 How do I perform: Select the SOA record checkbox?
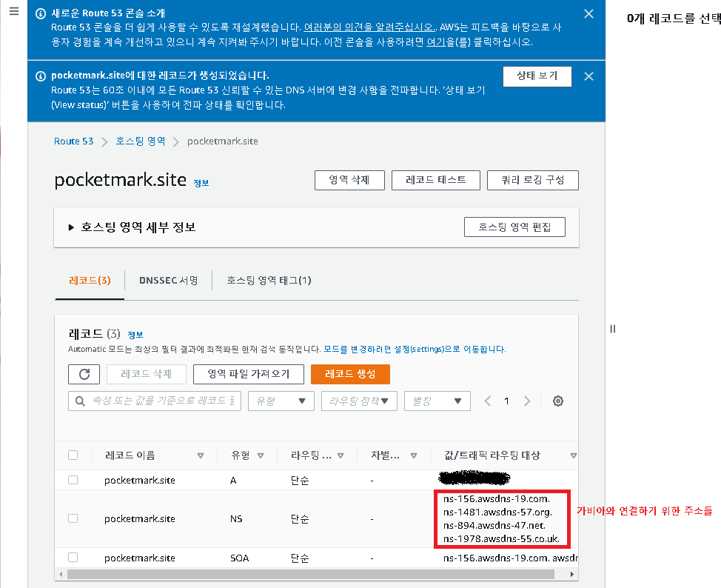[x=73, y=558]
